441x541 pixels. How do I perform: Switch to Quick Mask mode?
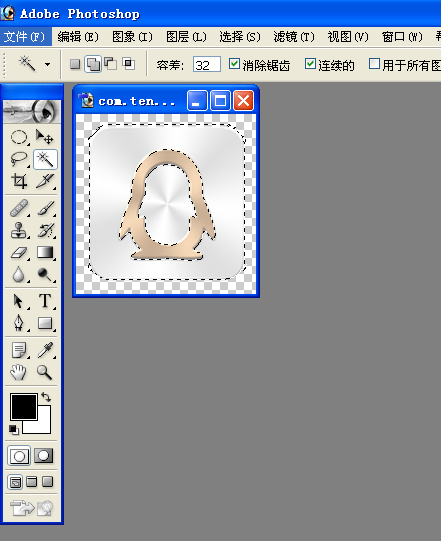[x=44, y=456]
